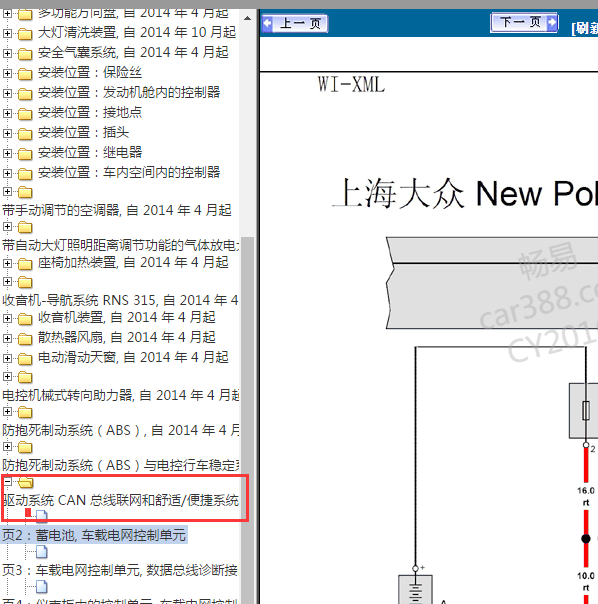598x604 pixels.
Task: Click folder icon above 带自动大灯照明距离调节
Action: [25, 227]
